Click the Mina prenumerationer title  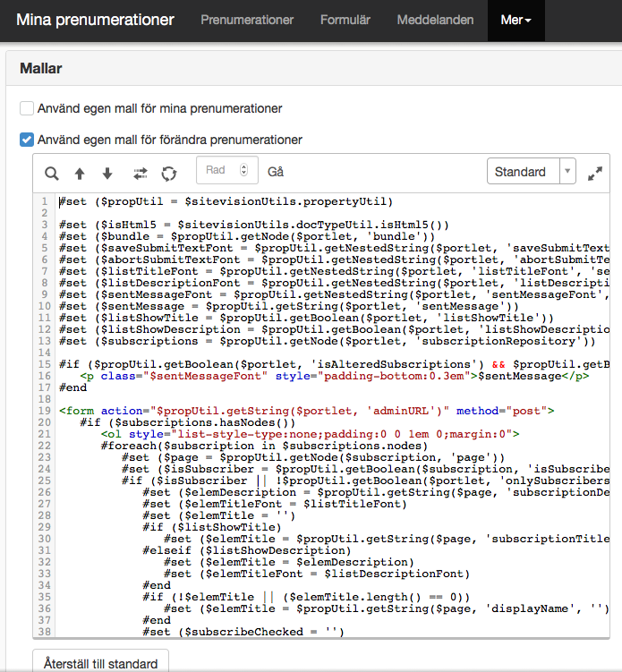95,20
